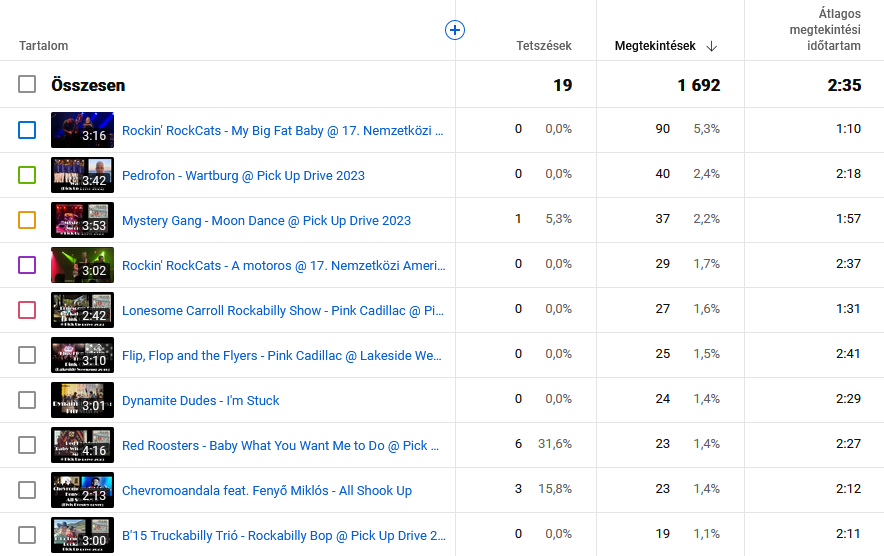Click the B'15 Truckabilly Trió video thumbnail
The width and height of the screenshot is (884, 556).
pyautogui.click(x=82, y=535)
